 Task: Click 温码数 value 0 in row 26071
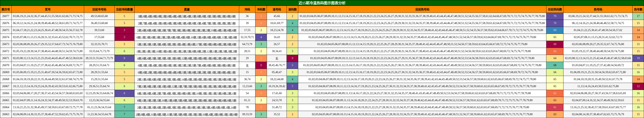coord(293,58)
